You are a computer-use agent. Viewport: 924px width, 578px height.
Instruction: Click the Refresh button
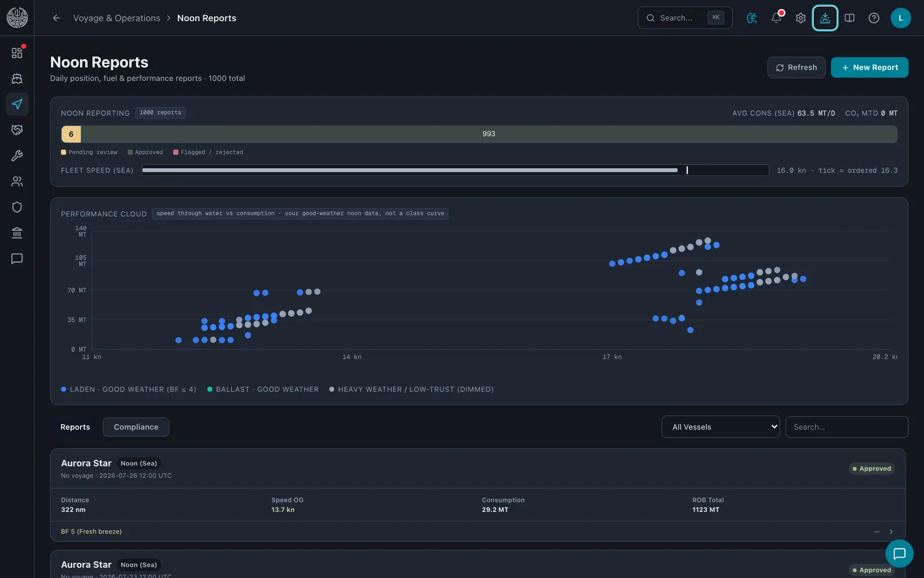796,68
